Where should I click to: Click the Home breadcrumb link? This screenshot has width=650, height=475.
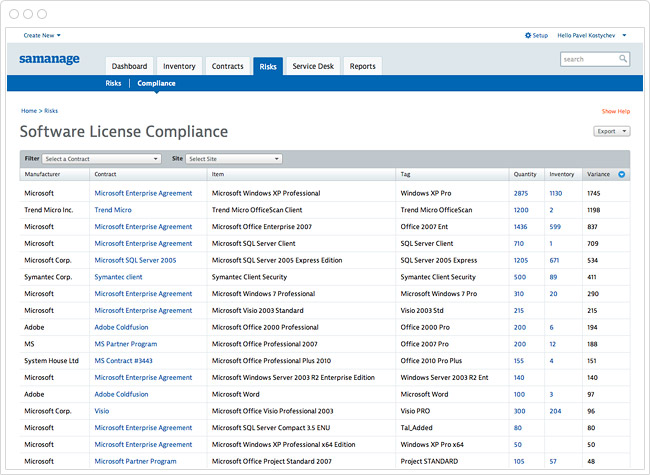click(x=29, y=111)
